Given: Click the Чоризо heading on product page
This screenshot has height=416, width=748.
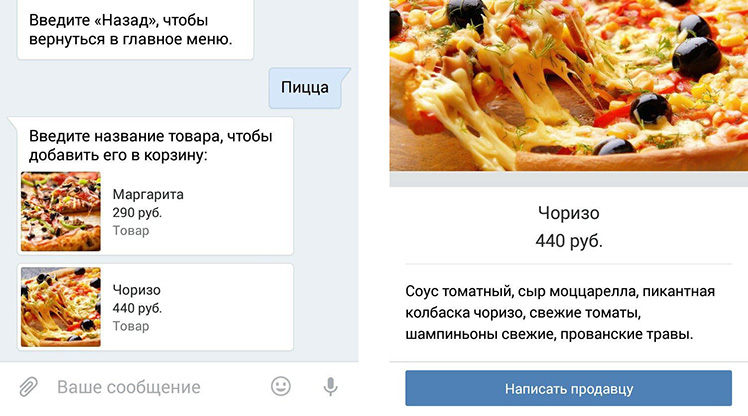Looking at the screenshot, I should [568, 213].
